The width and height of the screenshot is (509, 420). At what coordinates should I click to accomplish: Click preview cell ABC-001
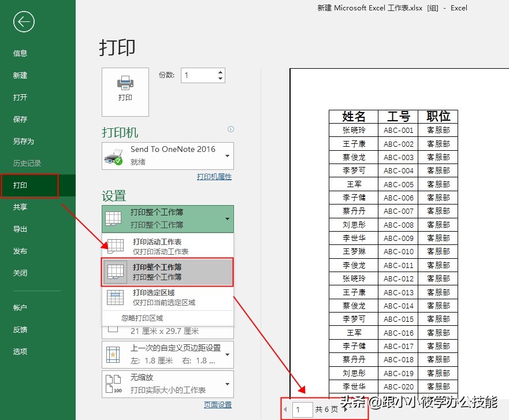(x=398, y=131)
